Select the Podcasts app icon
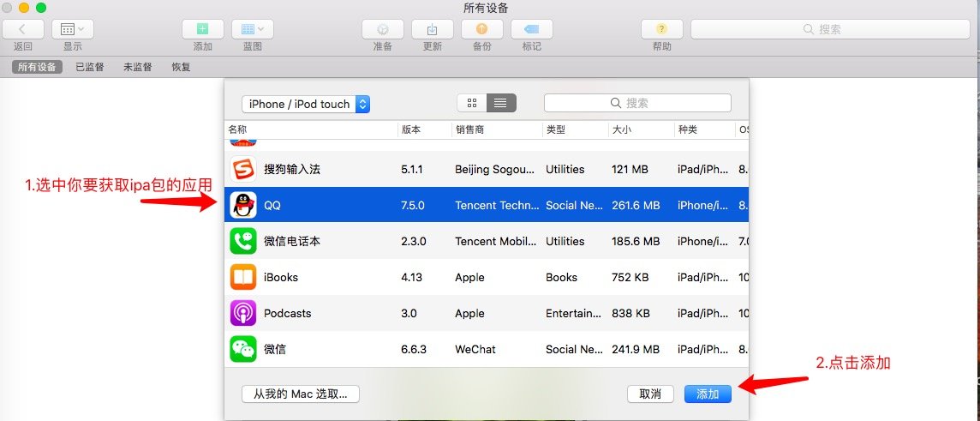 tap(243, 313)
